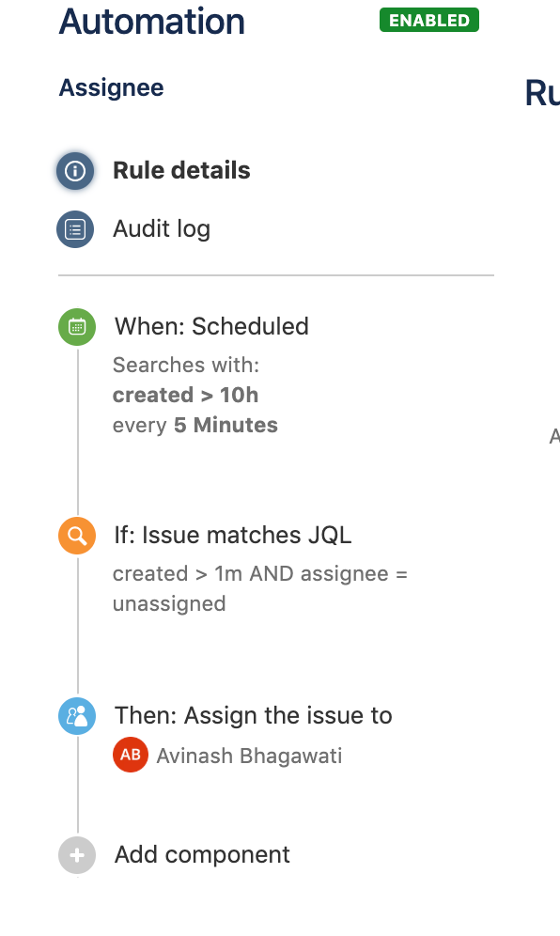
Task: Toggle the rule's ENABLED state
Action: (x=428, y=20)
